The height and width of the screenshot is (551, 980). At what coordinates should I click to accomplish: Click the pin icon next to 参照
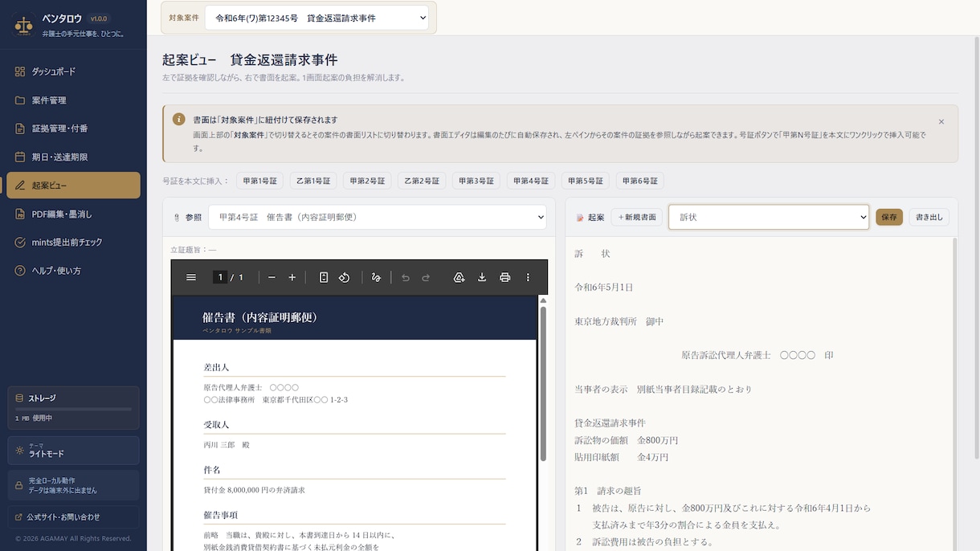(178, 218)
